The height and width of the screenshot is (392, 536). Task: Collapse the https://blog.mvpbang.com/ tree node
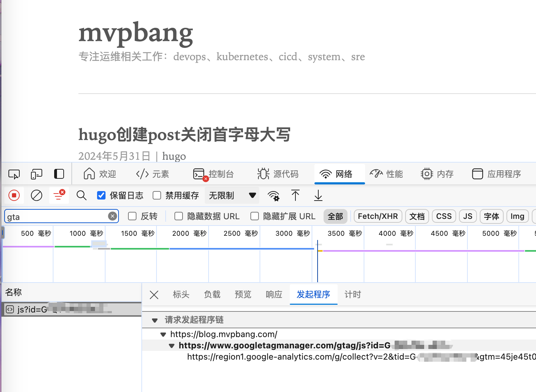[x=163, y=334]
